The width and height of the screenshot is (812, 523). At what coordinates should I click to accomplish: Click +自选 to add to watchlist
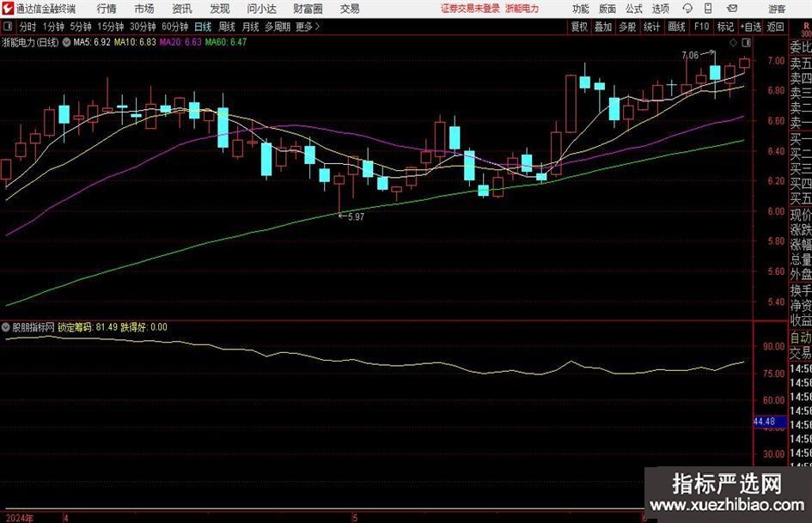[x=751, y=27]
